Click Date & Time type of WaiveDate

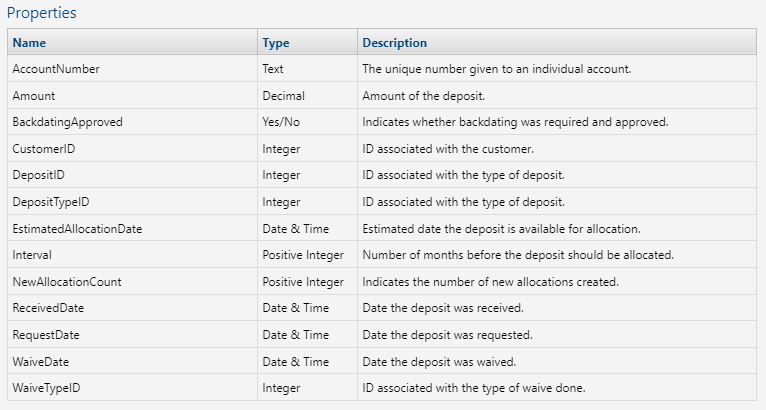(296, 362)
